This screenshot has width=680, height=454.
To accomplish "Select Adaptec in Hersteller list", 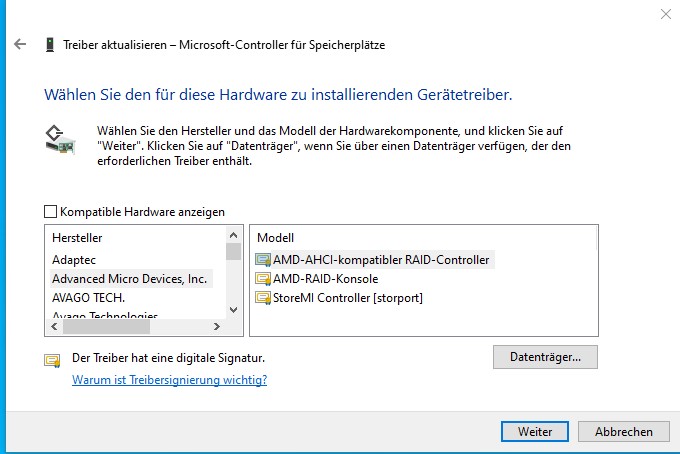I will [x=74, y=260].
